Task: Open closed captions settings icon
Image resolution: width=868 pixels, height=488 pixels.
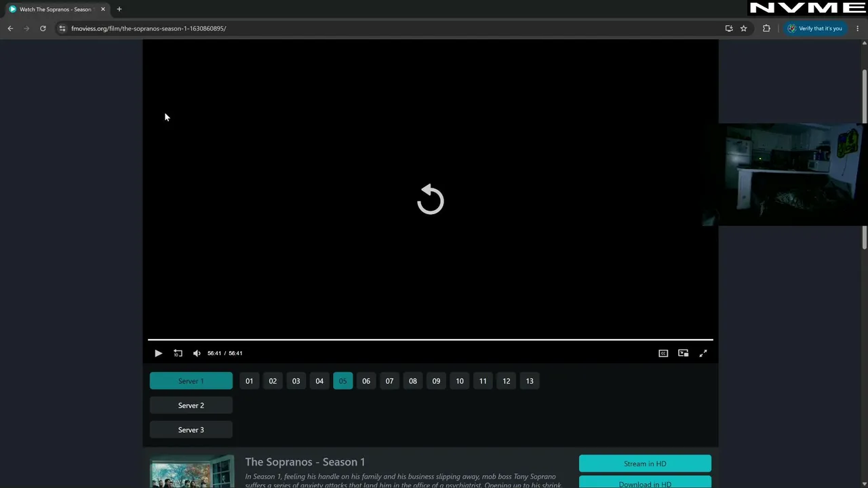Action: click(x=663, y=353)
